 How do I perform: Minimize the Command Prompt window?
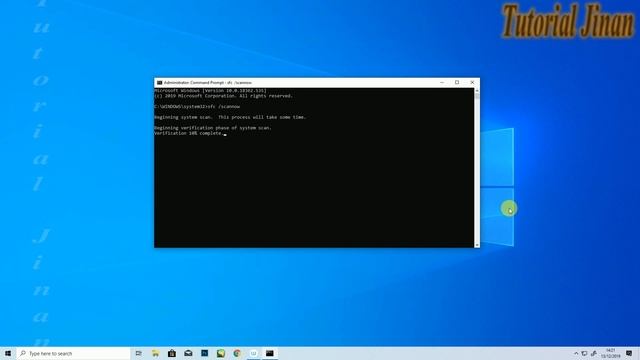tap(442, 82)
